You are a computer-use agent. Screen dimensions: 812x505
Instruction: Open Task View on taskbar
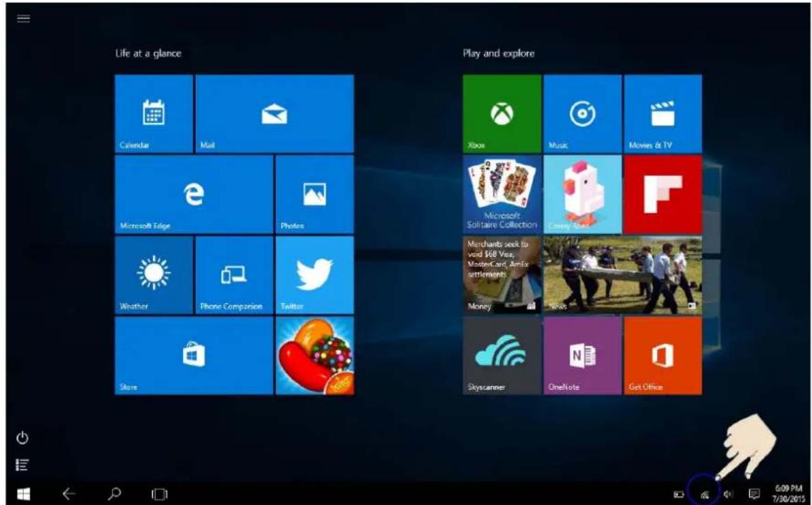point(160,495)
